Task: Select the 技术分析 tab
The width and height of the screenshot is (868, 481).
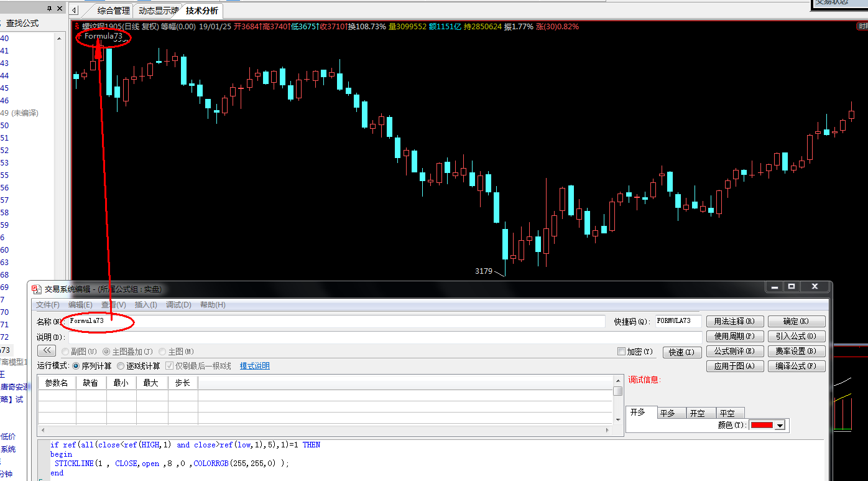Action: point(202,11)
